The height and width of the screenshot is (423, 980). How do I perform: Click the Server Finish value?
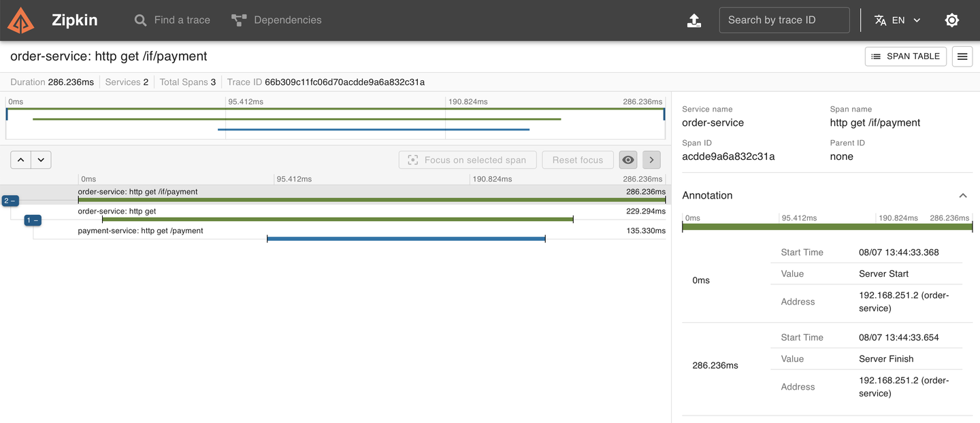pyautogui.click(x=886, y=358)
